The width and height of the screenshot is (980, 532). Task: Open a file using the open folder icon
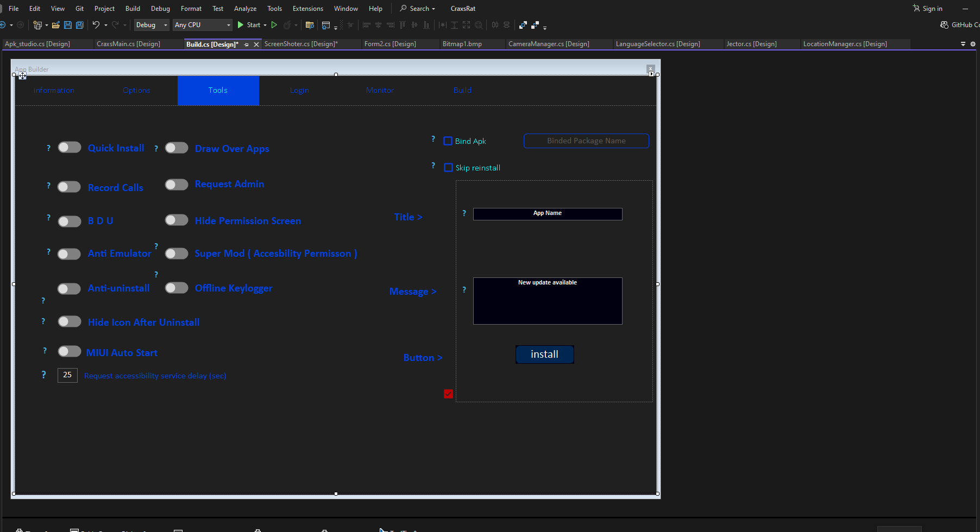pyautogui.click(x=56, y=25)
